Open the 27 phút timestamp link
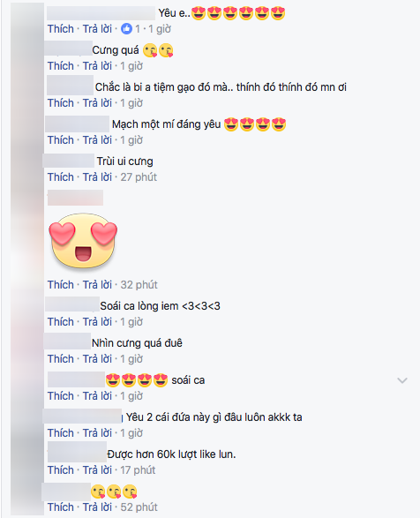 pos(139,177)
